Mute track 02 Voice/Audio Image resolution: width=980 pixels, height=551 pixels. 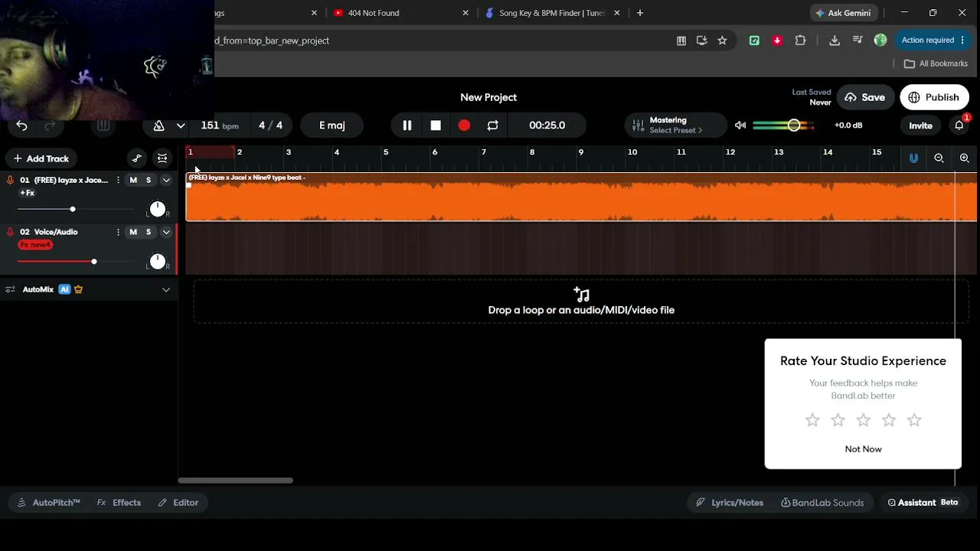click(x=133, y=232)
